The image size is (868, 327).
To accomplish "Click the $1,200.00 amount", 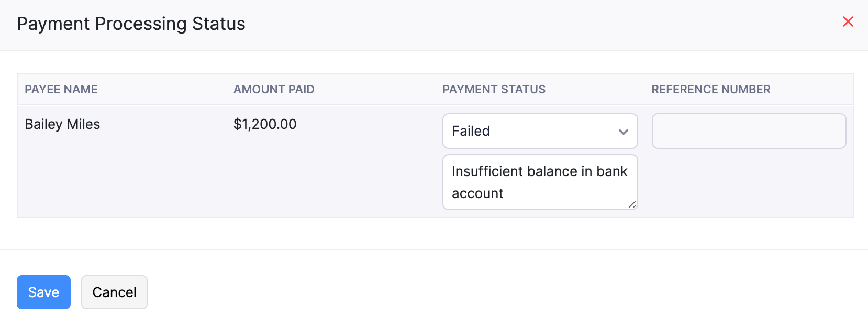I will click(265, 124).
